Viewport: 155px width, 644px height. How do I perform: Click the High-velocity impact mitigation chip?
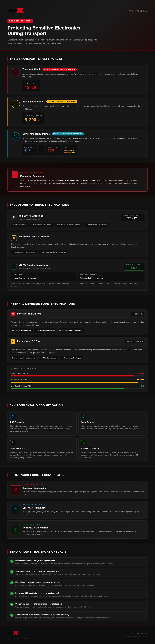(x=24, y=252)
